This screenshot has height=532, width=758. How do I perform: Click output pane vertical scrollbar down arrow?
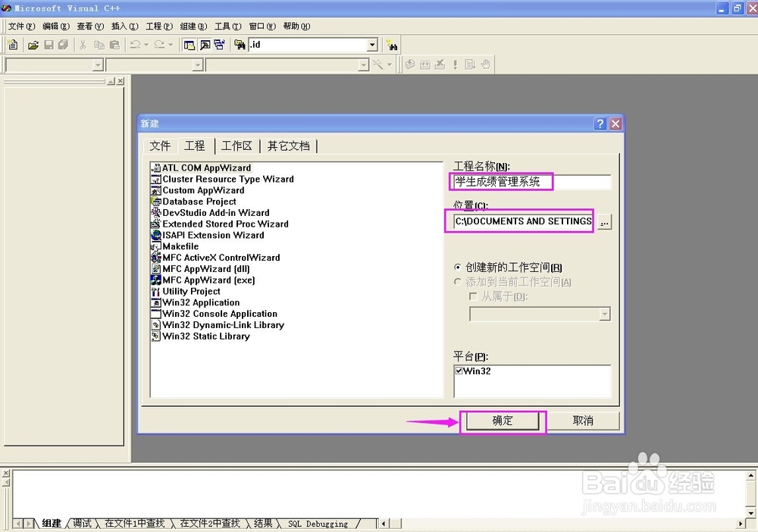tap(750, 512)
